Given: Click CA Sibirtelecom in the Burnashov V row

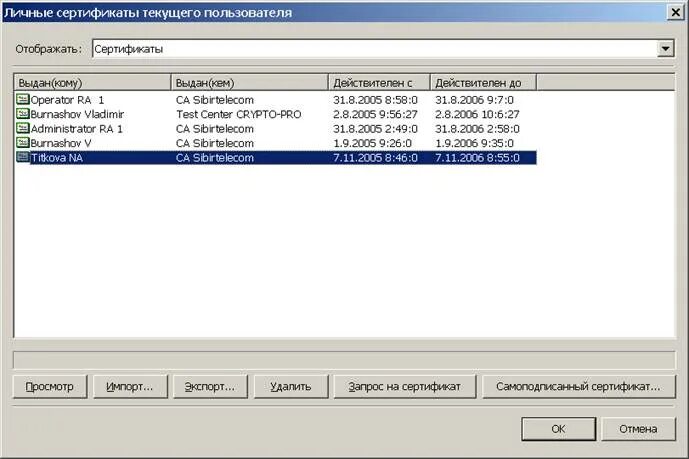Looking at the screenshot, I should click(x=215, y=143).
